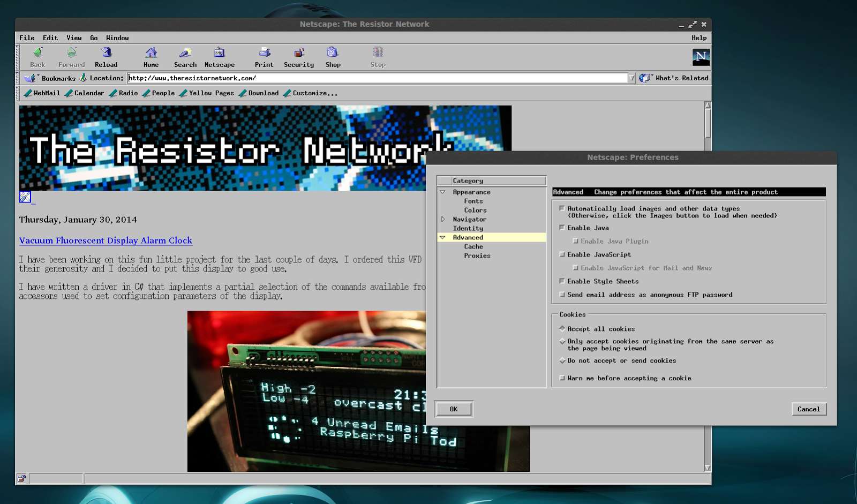Click the Shop toolbar icon
Screen dimensions: 857x504
(333, 52)
